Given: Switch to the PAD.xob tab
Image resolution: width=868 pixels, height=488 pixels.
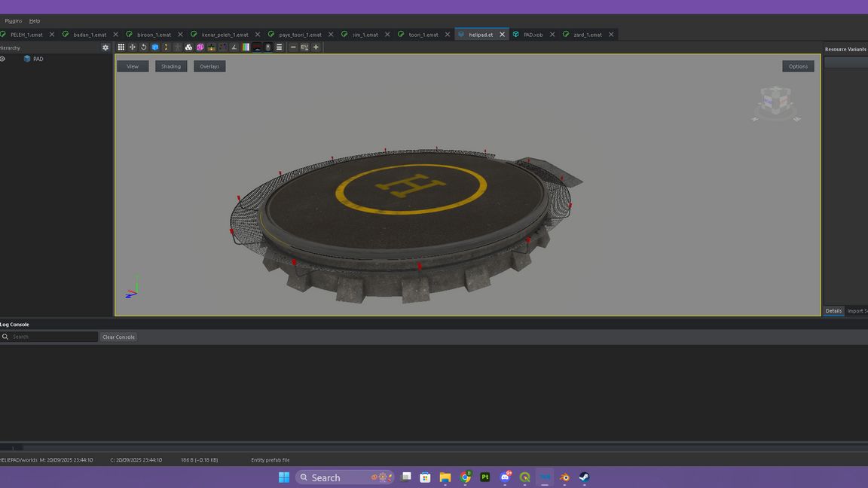Looking at the screenshot, I should pyautogui.click(x=533, y=35).
